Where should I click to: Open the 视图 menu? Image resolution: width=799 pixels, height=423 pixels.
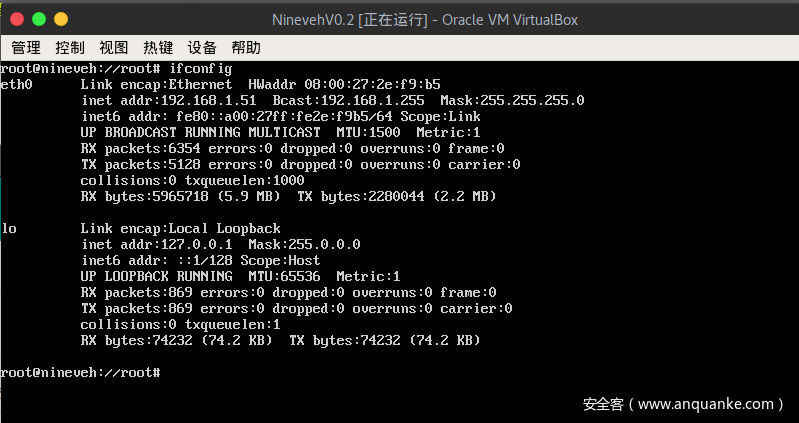click(x=114, y=47)
